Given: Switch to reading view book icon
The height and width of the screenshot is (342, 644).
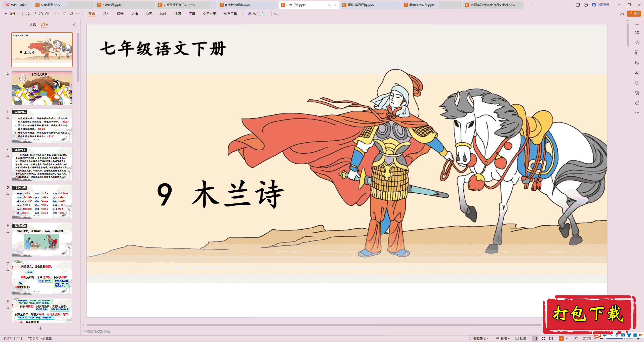Looking at the screenshot, I should tap(551, 338).
